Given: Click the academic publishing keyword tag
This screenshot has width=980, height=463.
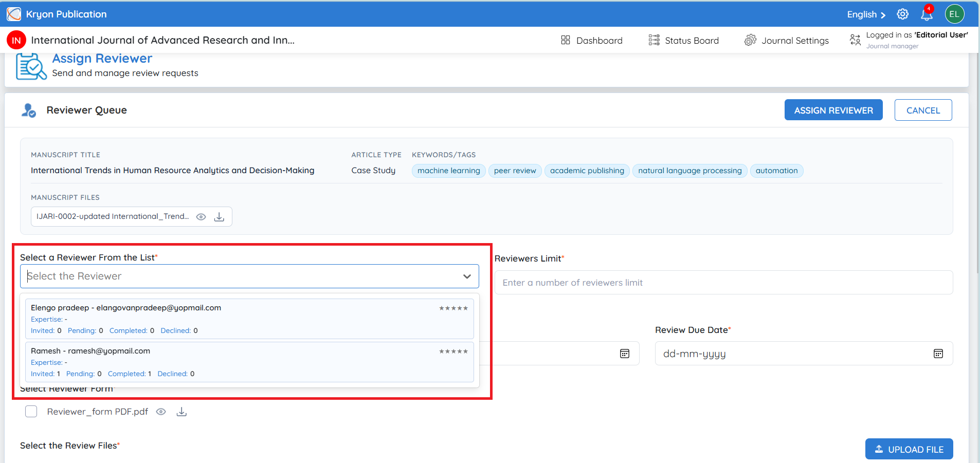Looking at the screenshot, I should [587, 171].
